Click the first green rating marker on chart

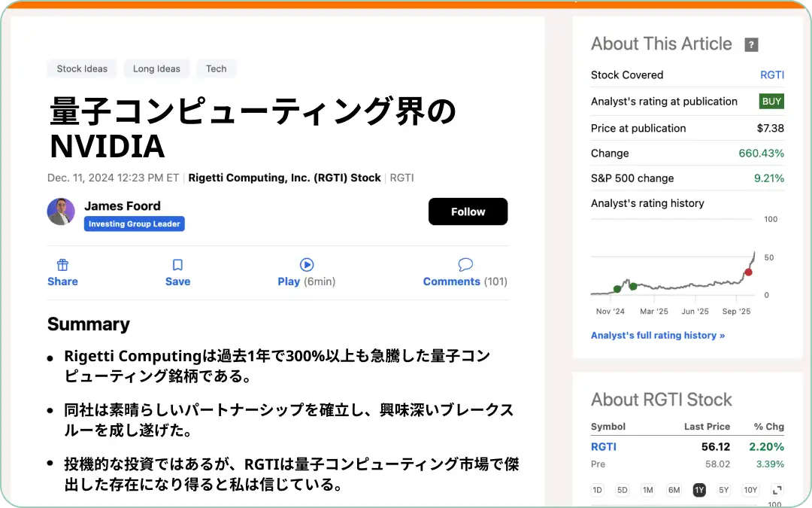coord(617,289)
